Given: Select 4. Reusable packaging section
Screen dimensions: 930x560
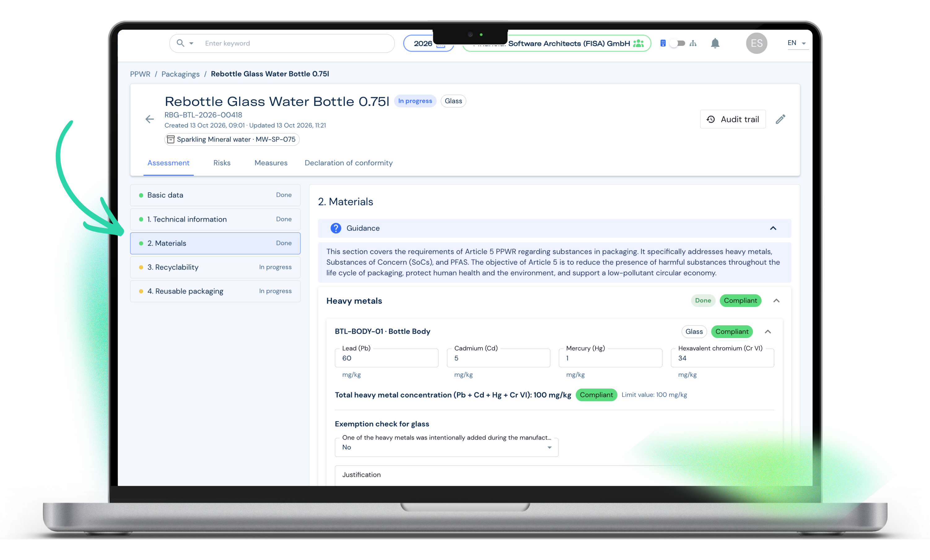Looking at the screenshot, I should click(215, 291).
